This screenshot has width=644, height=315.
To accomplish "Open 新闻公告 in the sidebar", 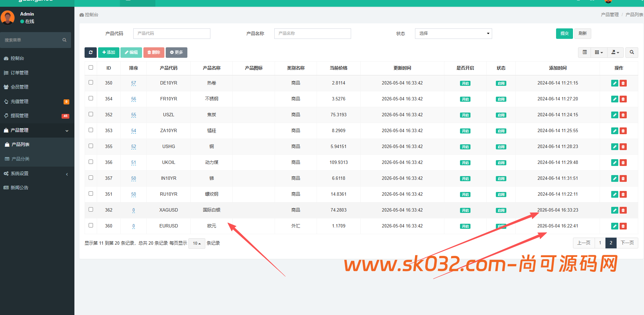I will click(37, 188).
